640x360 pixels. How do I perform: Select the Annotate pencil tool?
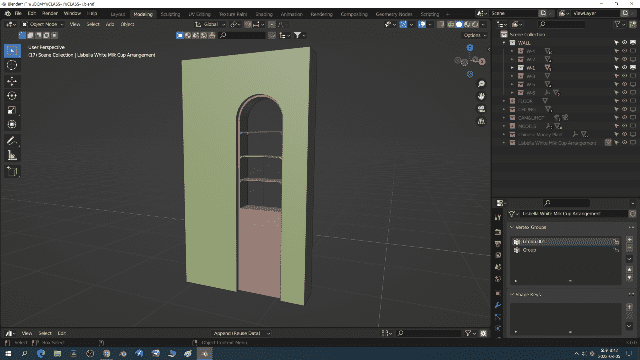[x=12, y=141]
